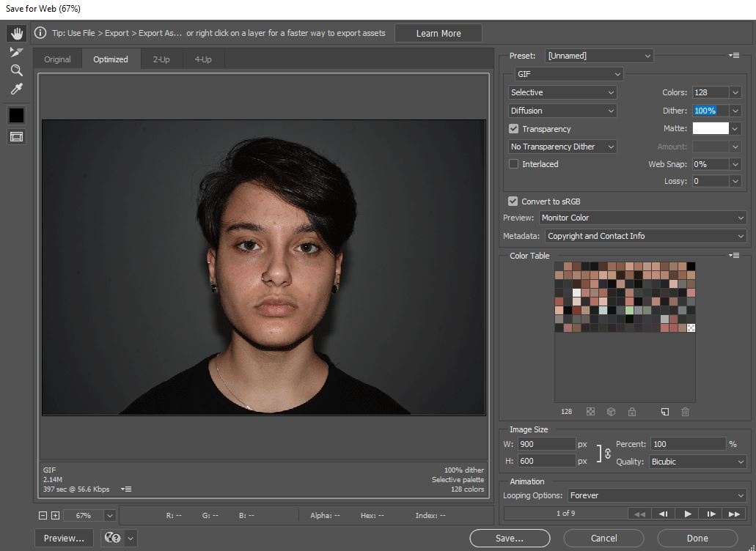The image size is (756, 551).
Task: Enable the Interlaced checkbox
Action: pos(513,163)
